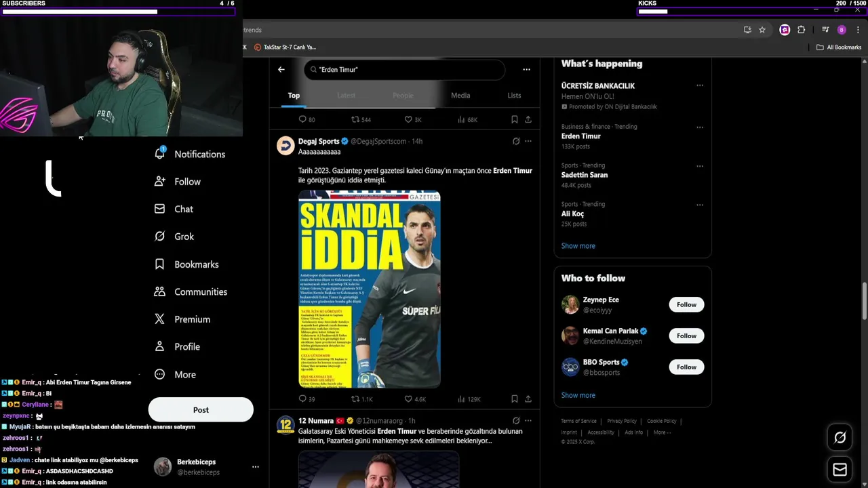The width and height of the screenshot is (868, 488).
Task: Expand the More footer link menu
Action: click(661, 432)
